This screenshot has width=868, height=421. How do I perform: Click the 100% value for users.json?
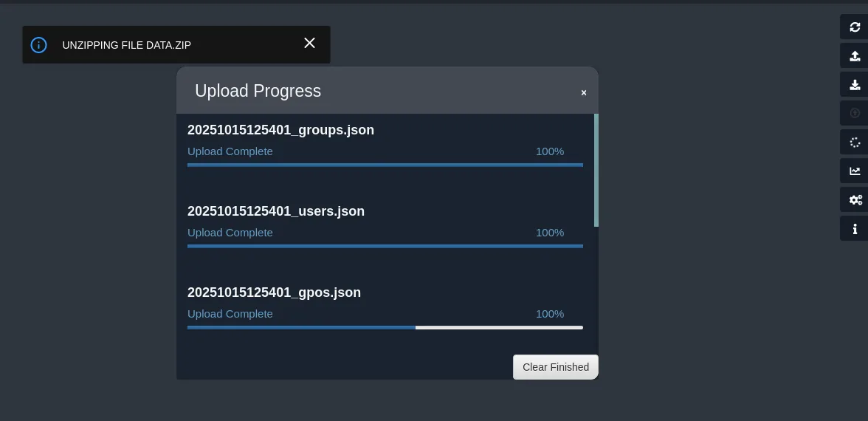click(550, 233)
